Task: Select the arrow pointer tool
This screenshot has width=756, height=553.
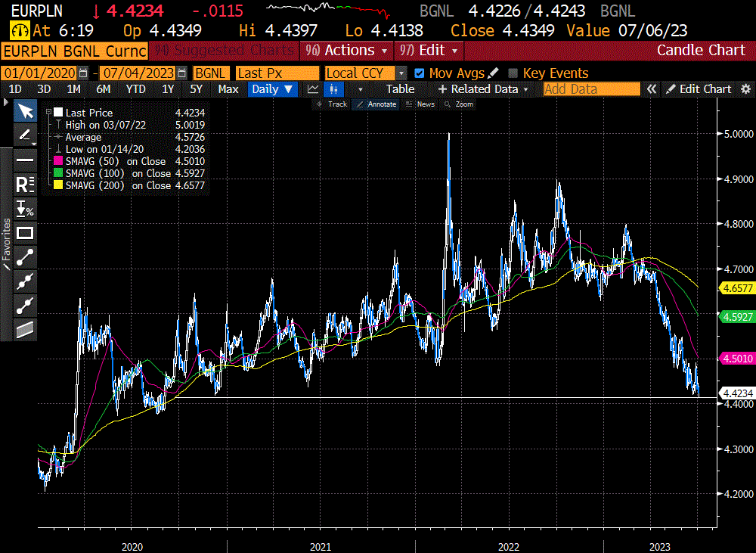Action: tap(25, 111)
